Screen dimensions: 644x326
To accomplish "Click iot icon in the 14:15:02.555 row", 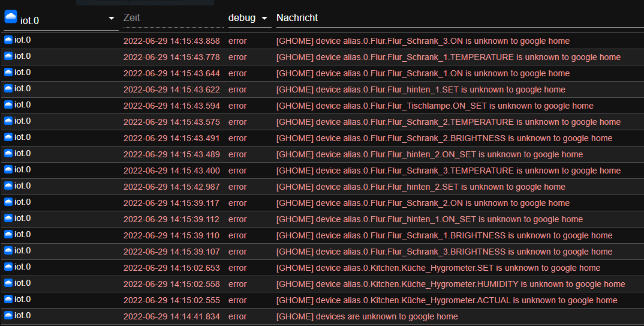I will point(8,299).
